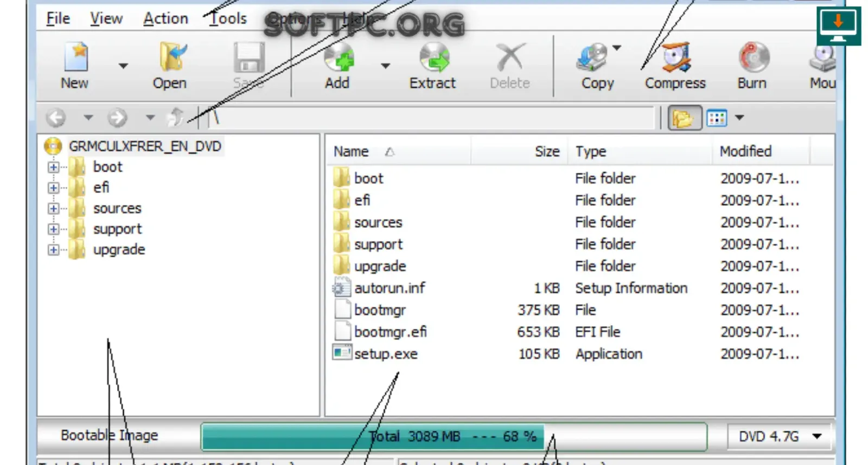Click the Extract toolbar icon
This screenshot has height=465, width=868.
tap(434, 57)
